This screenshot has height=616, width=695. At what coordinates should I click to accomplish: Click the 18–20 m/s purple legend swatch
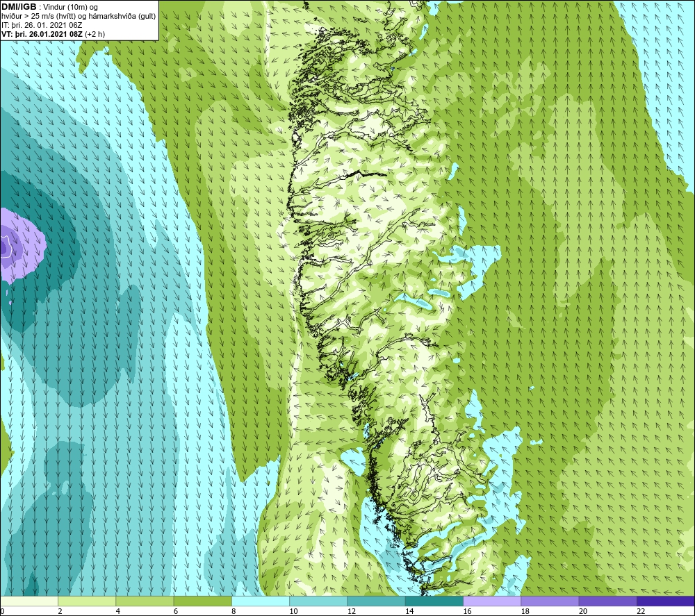click(x=550, y=601)
